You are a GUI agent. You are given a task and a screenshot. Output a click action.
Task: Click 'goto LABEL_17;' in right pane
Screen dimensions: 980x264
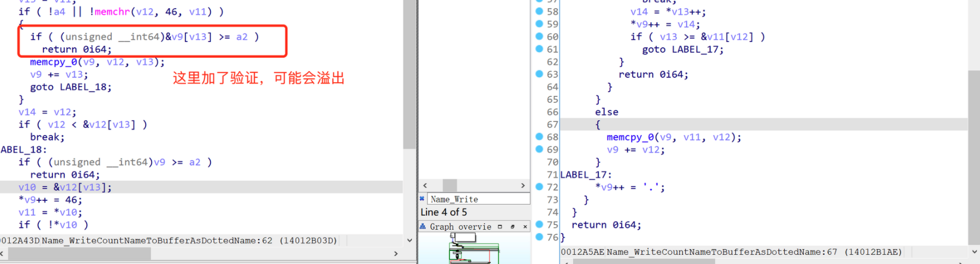tap(683, 49)
